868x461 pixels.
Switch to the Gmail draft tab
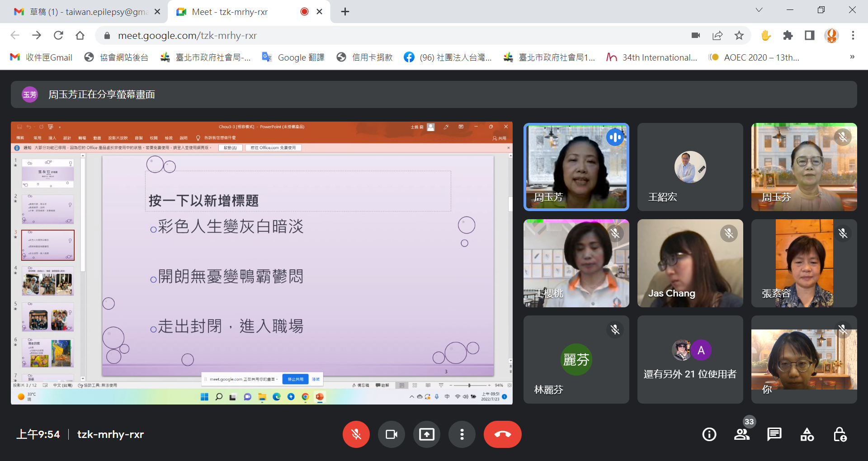[86, 12]
